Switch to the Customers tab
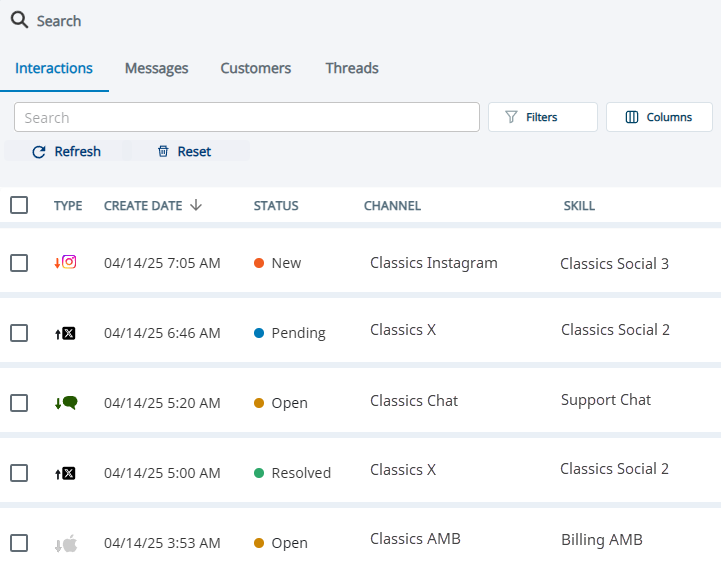This screenshot has width=721, height=571. coord(256,68)
